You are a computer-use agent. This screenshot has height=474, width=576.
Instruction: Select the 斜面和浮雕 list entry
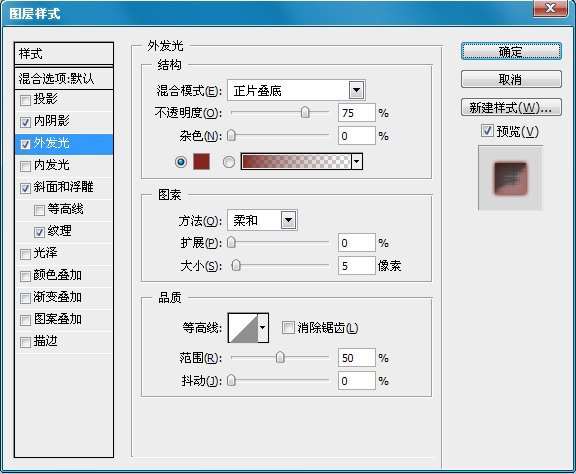[x=64, y=188]
